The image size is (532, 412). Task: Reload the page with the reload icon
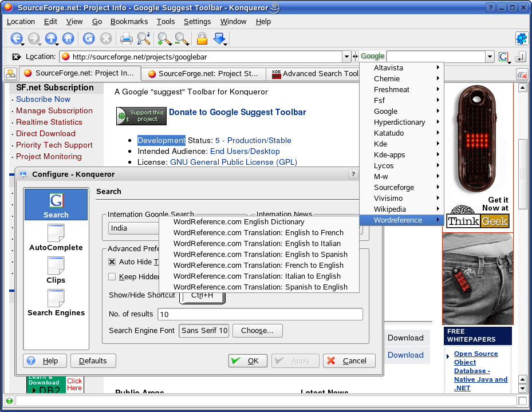89,38
